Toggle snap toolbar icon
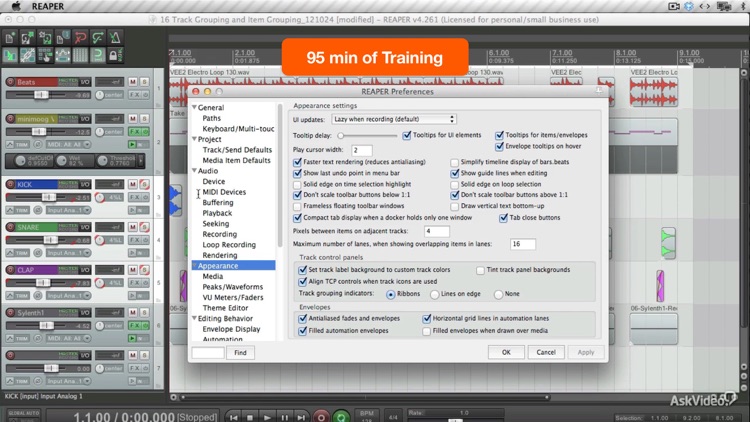 pos(98,56)
